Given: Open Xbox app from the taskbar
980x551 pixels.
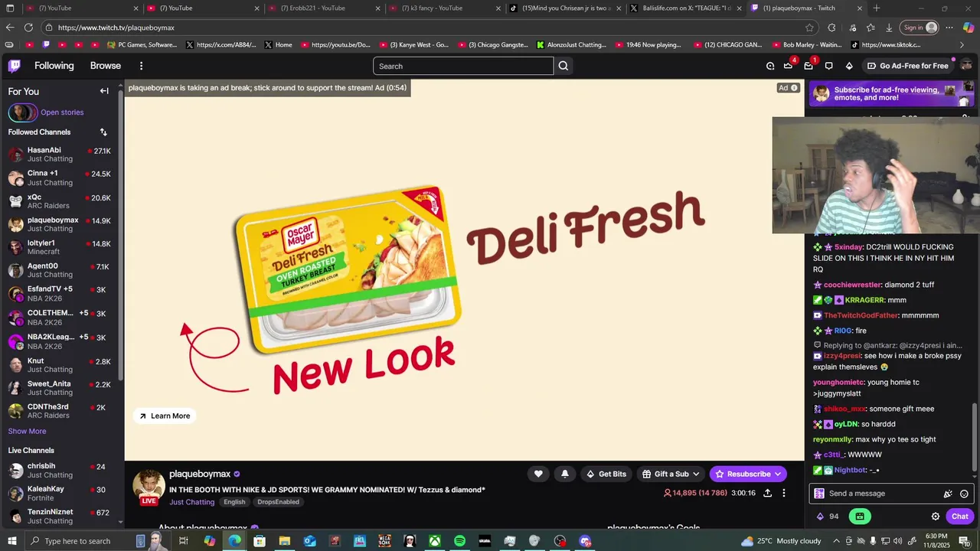Looking at the screenshot, I should pos(434,541).
